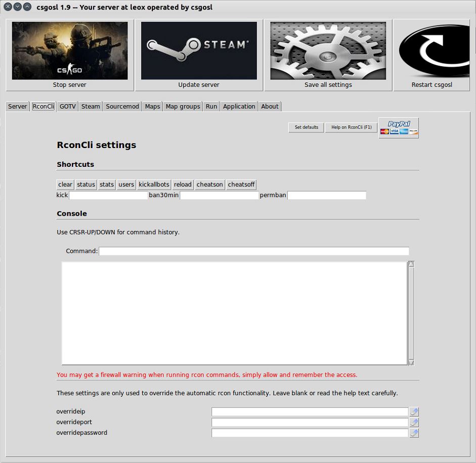476x463 pixels.
Task: Click the console vertical scrollbar track
Action: coord(411,313)
